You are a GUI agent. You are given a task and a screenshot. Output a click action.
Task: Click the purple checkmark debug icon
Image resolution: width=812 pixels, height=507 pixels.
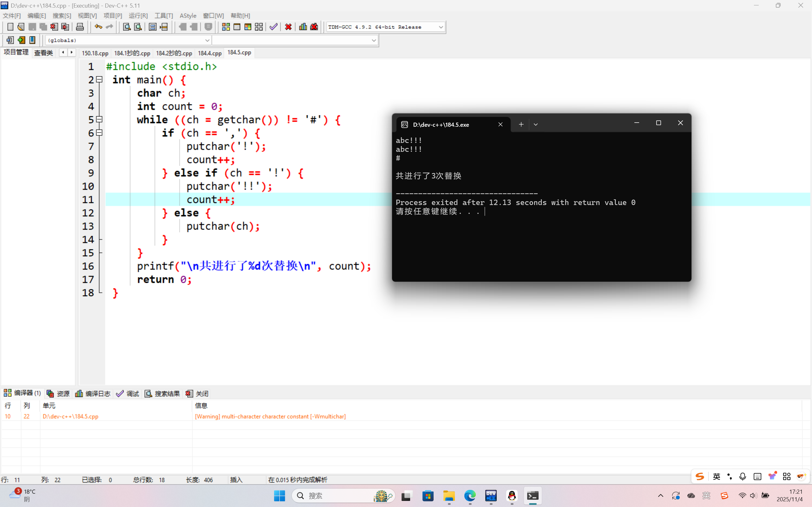(273, 27)
